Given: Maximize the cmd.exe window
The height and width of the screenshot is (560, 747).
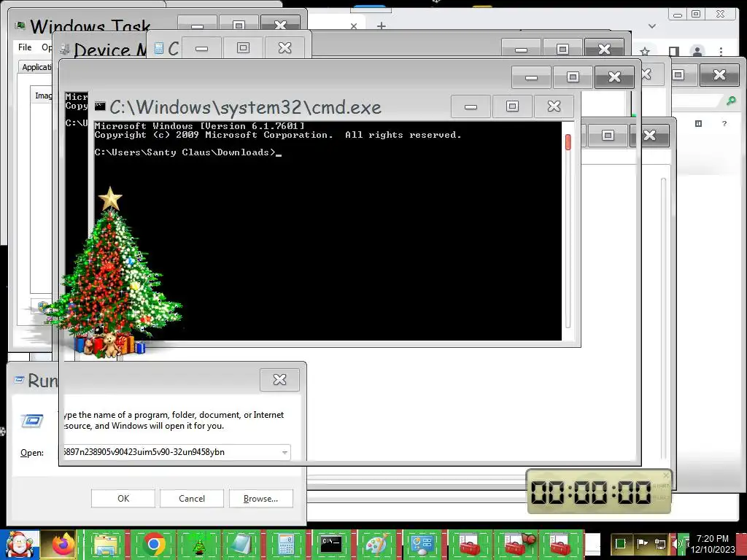Looking at the screenshot, I should 512,106.
